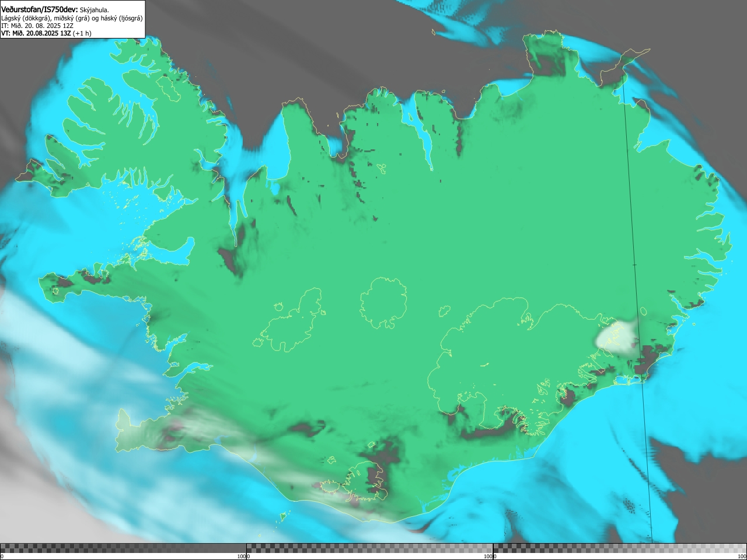Click the middle cloud grey color bar
Screen dimensions: 747x560
[369, 548]
